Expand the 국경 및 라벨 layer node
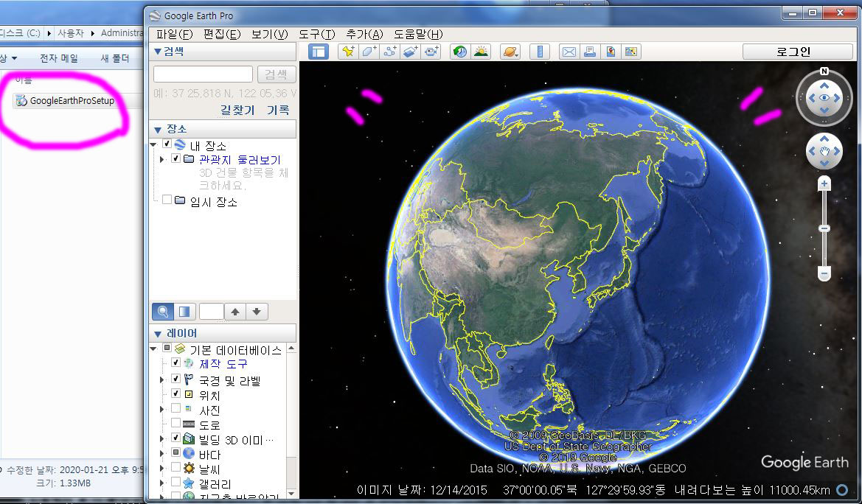The height and width of the screenshot is (504, 862). [x=161, y=379]
